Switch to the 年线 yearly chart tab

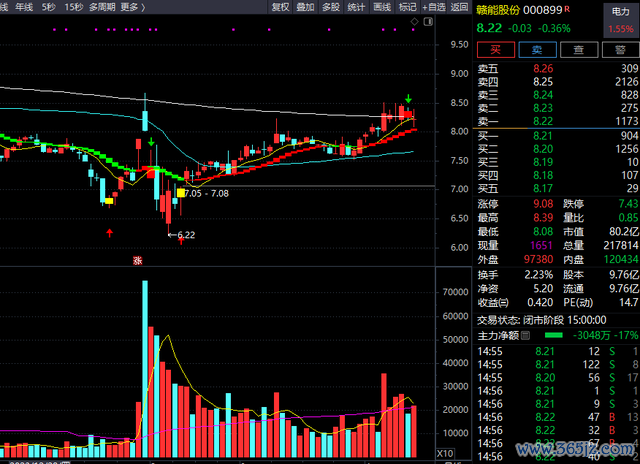(23, 7)
